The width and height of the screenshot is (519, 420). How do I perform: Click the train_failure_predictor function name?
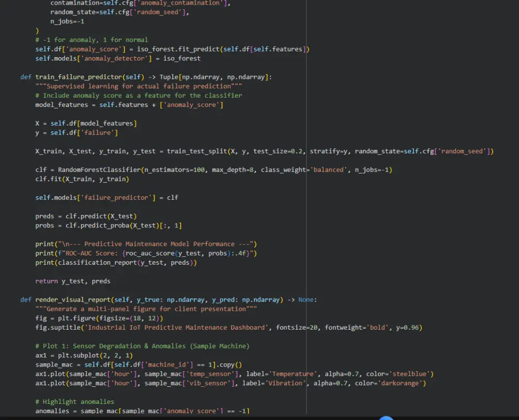pos(78,77)
